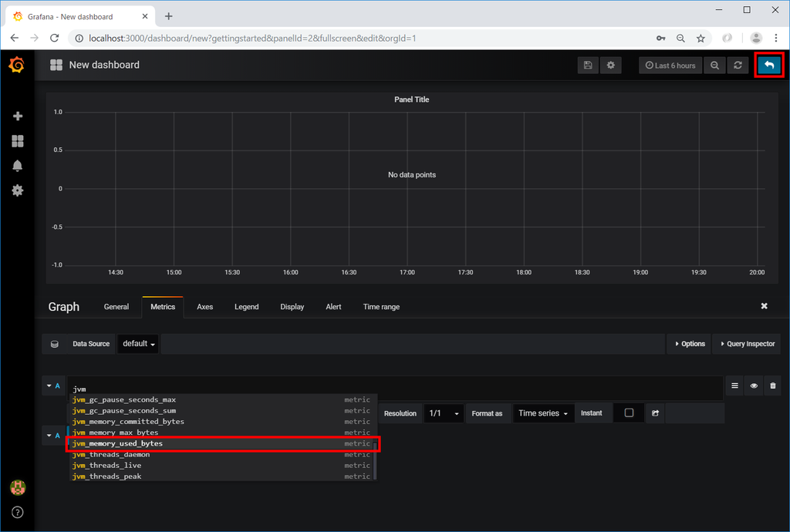The height and width of the screenshot is (532, 790).
Task: Open the Legend tab
Action: click(x=246, y=307)
